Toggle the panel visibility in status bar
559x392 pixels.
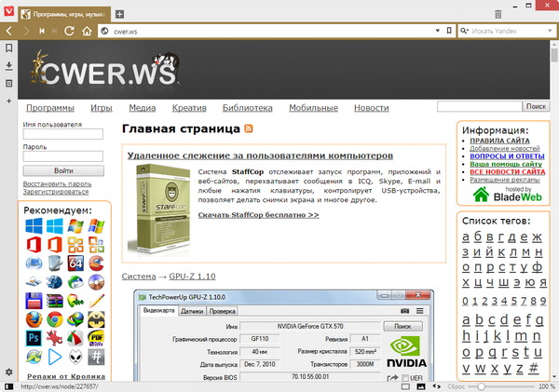tap(8, 385)
